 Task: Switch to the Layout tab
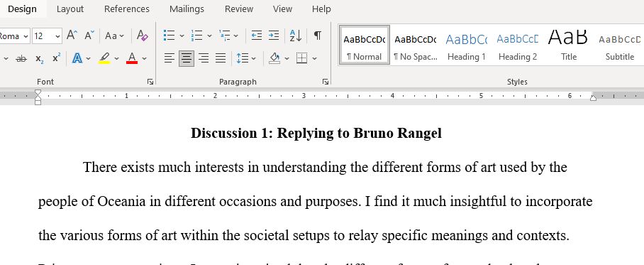pos(70,9)
